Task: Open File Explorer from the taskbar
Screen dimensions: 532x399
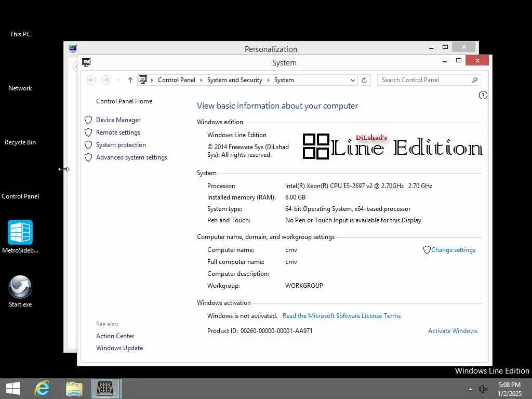Action: tap(74, 389)
